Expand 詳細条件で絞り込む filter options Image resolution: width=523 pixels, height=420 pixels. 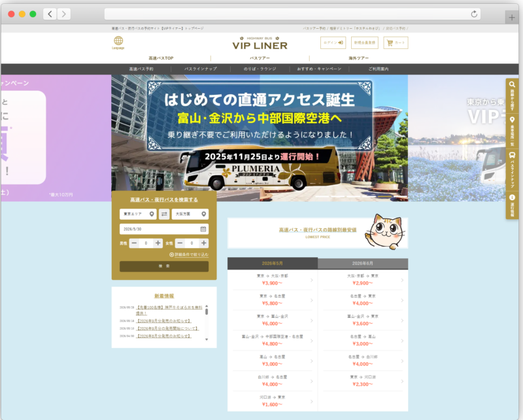tap(189, 254)
